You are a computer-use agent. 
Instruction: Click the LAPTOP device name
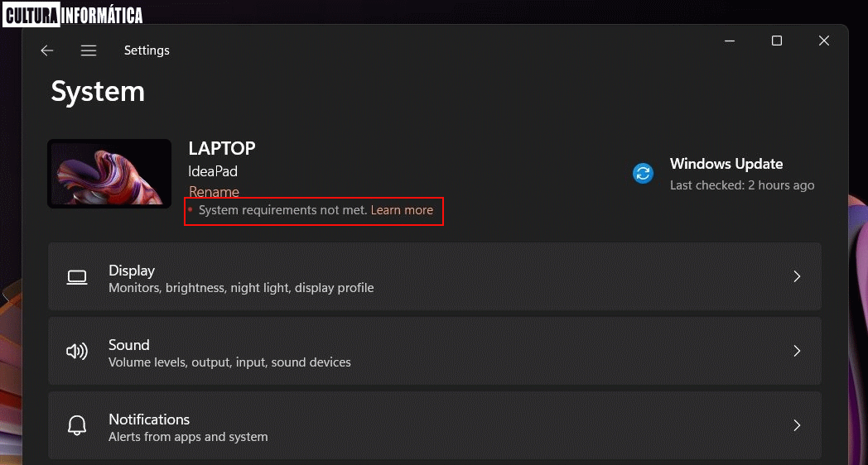pos(221,148)
